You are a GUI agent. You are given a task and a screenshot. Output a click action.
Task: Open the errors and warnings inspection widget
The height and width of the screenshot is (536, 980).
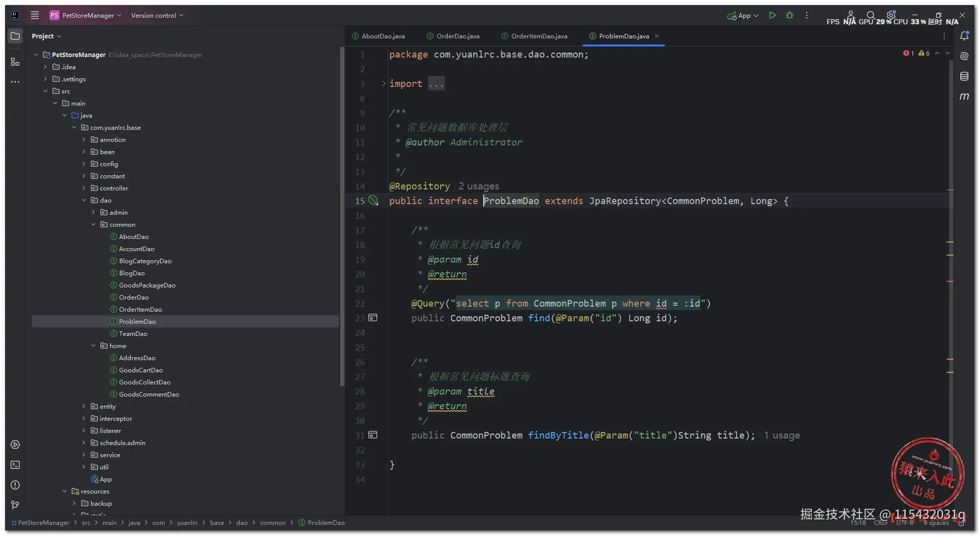point(916,53)
